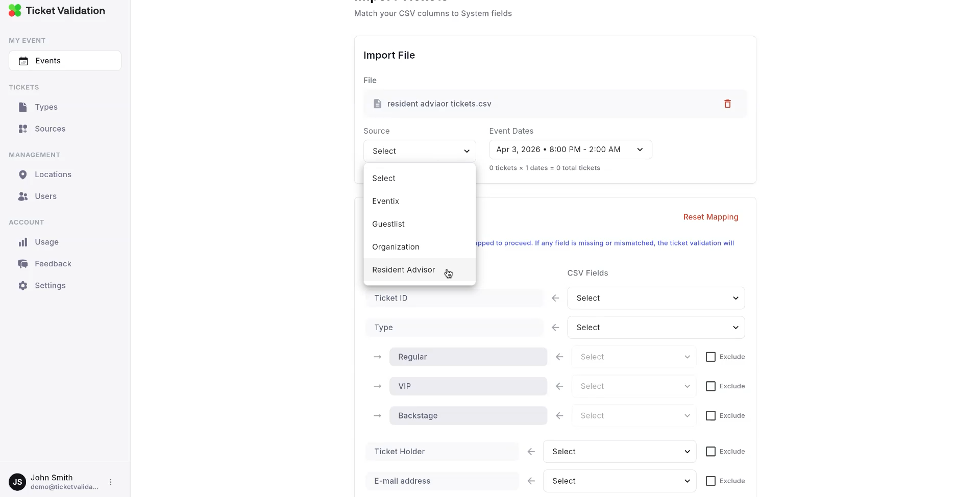This screenshot has width=980, height=497.
Task: Open the Event Dates dropdown
Action: point(570,149)
